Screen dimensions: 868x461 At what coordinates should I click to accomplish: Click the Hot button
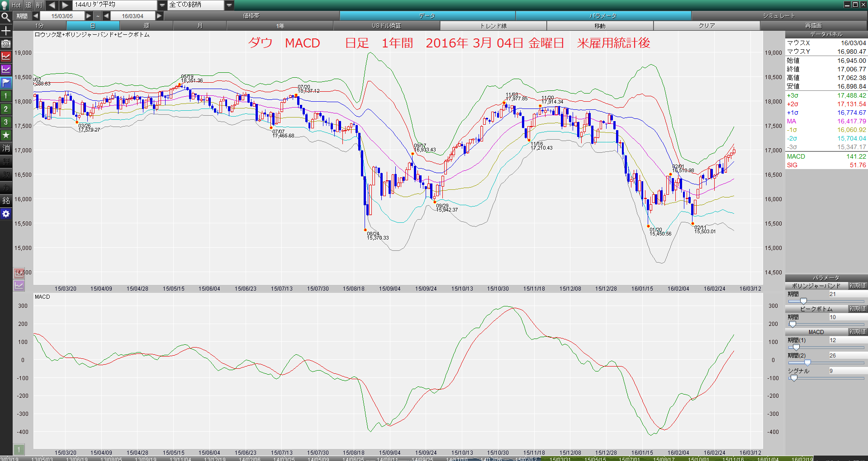(x=16, y=5)
